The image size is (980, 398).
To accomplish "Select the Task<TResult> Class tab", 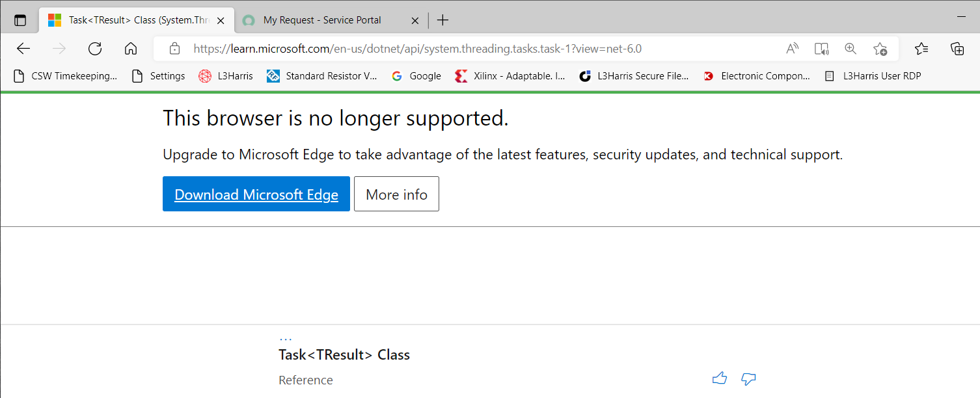I will [x=130, y=20].
